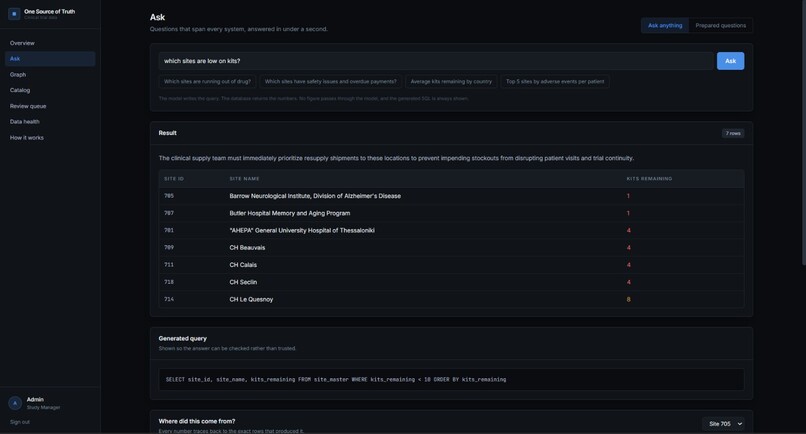This screenshot has width=806, height=434.
Task: Select Barrow Neurological Institute row
Action: click(x=451, y=196)
